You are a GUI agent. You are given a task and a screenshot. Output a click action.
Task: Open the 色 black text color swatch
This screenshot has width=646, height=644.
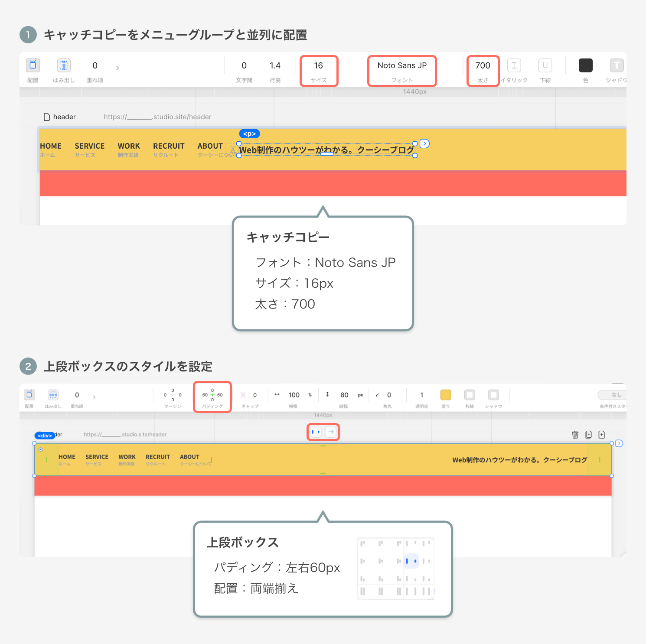(585, 65)
